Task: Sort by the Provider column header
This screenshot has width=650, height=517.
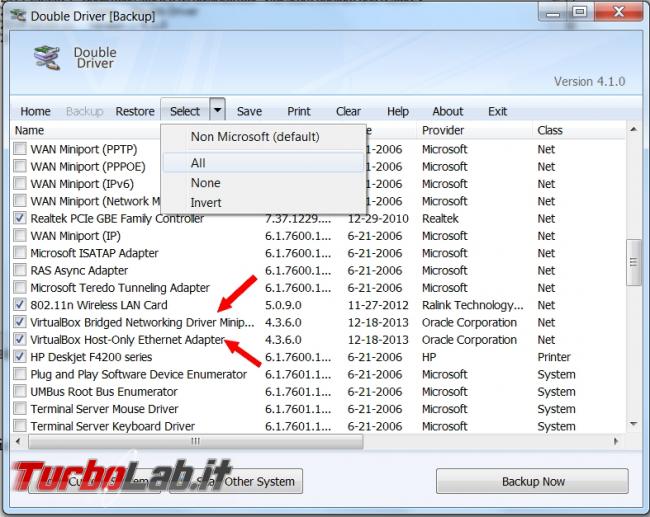Action: click(x=474, y=131)
